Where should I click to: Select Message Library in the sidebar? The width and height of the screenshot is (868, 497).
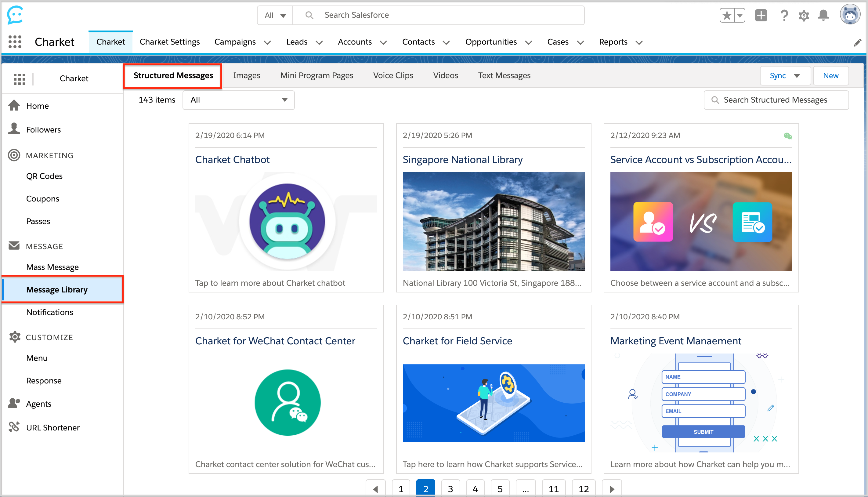click(x=63, y=289)
